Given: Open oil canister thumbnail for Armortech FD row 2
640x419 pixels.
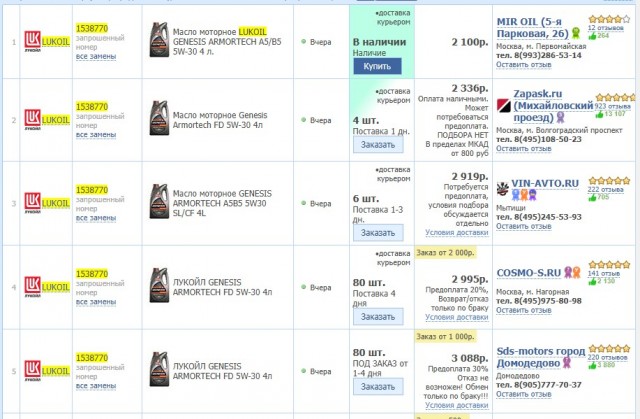Looking at the screenshot, I should coord(159,118).
